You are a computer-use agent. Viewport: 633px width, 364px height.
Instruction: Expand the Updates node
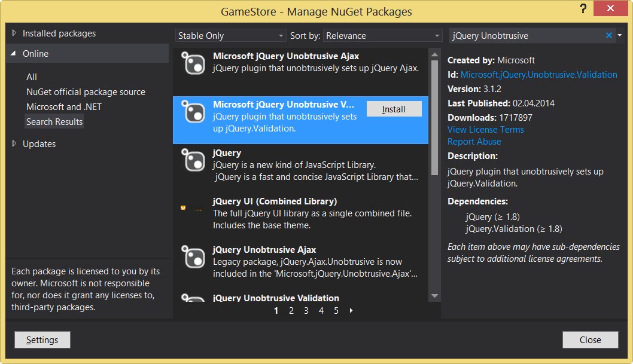14,143
